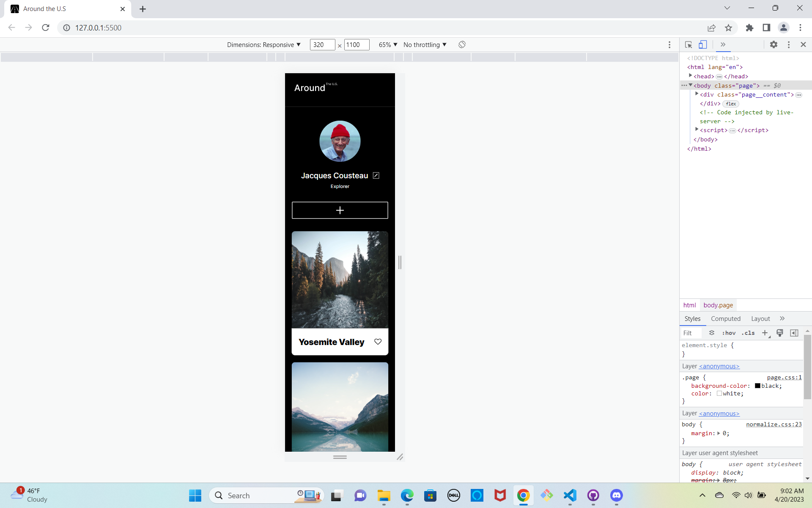Click the edit profile pencil icon
Viewport: 812px width, 508px height.
(x=376, y=175)
